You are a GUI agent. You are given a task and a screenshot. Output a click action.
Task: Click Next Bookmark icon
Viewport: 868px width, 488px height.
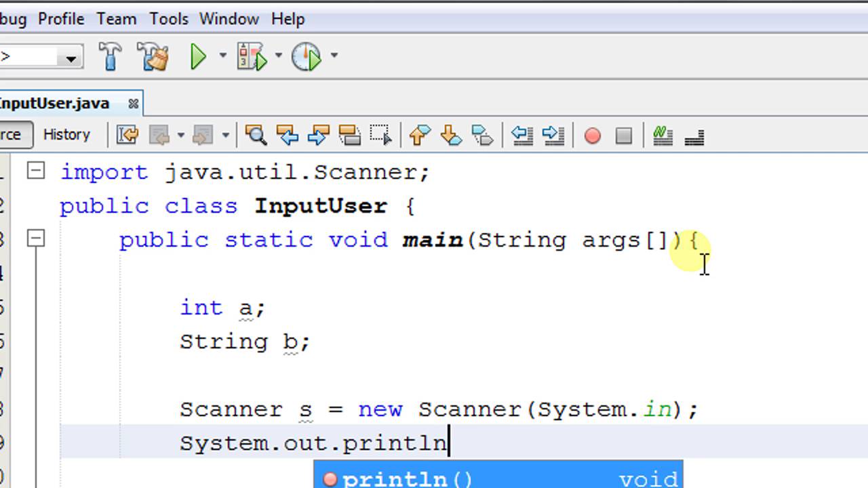tap(451, 135)
